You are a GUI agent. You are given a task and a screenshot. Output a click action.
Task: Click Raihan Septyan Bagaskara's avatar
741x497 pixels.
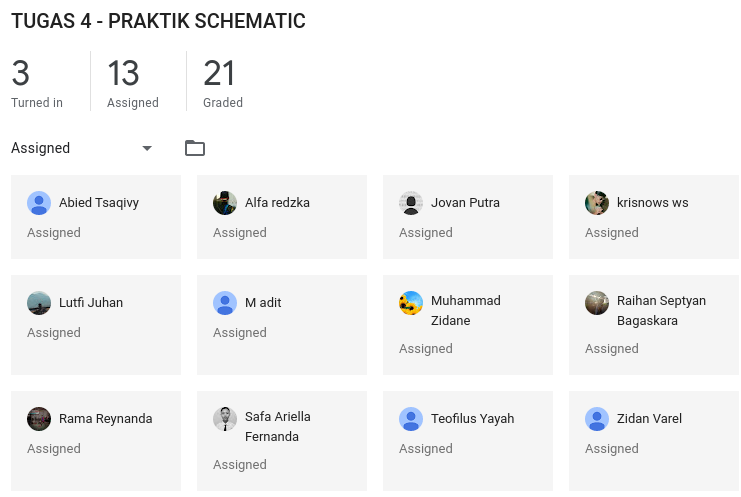(597, 303)
